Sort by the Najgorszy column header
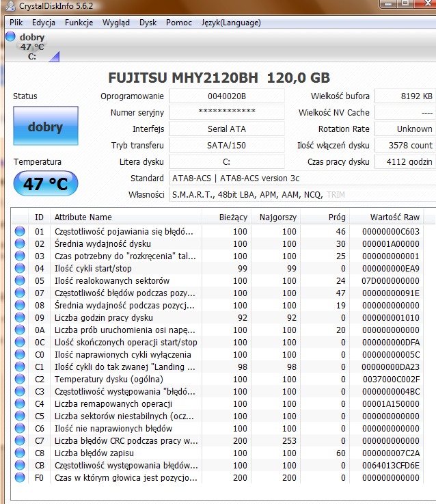This screenshot has width=436, height=504. point(275,217)
